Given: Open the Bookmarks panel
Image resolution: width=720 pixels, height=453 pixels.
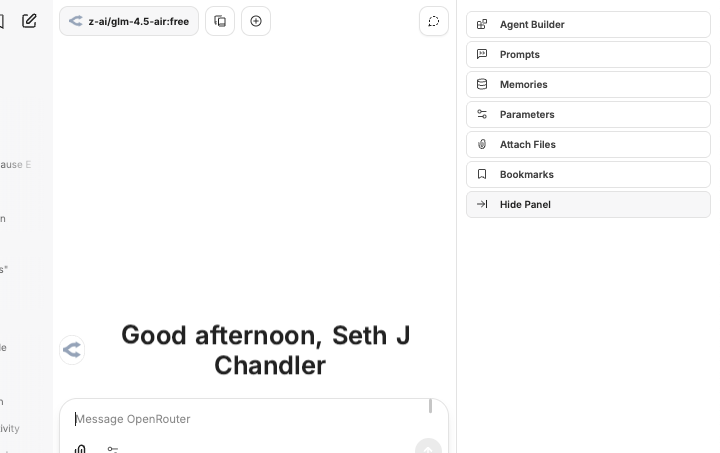Looking at the screenshot, I should pyautogui.click(x=588, y=174).
